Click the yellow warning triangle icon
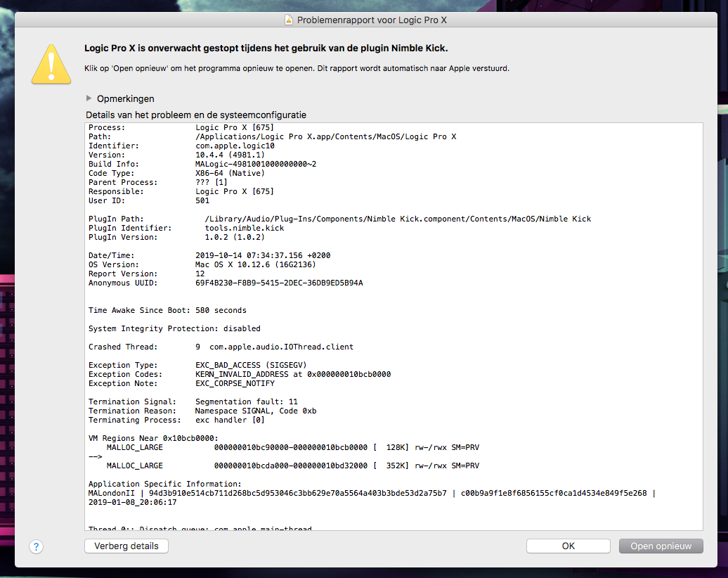Screen dimensions: 728x578 pos(51,65)
